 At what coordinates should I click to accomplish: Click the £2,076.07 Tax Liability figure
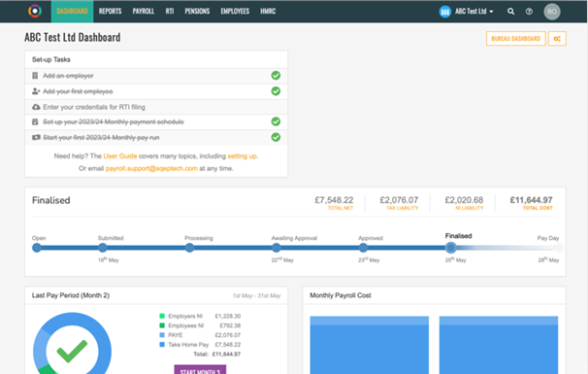point(399,200)
